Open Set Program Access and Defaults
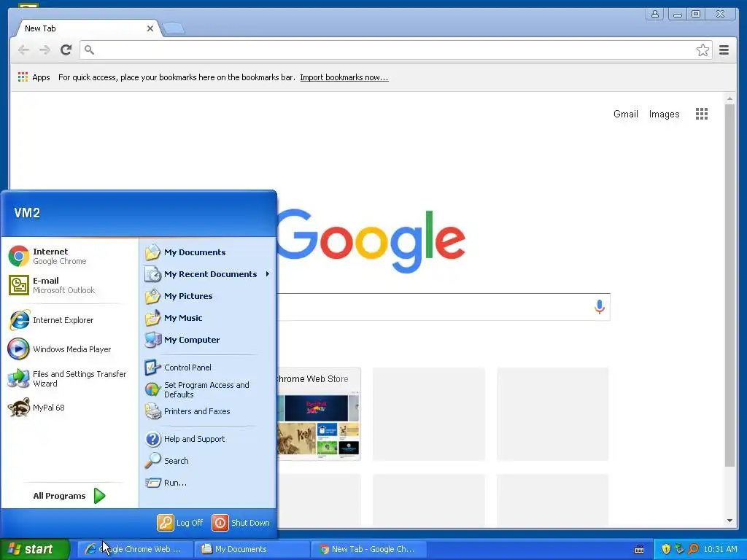747x560 pixels. tap(207, 389)
